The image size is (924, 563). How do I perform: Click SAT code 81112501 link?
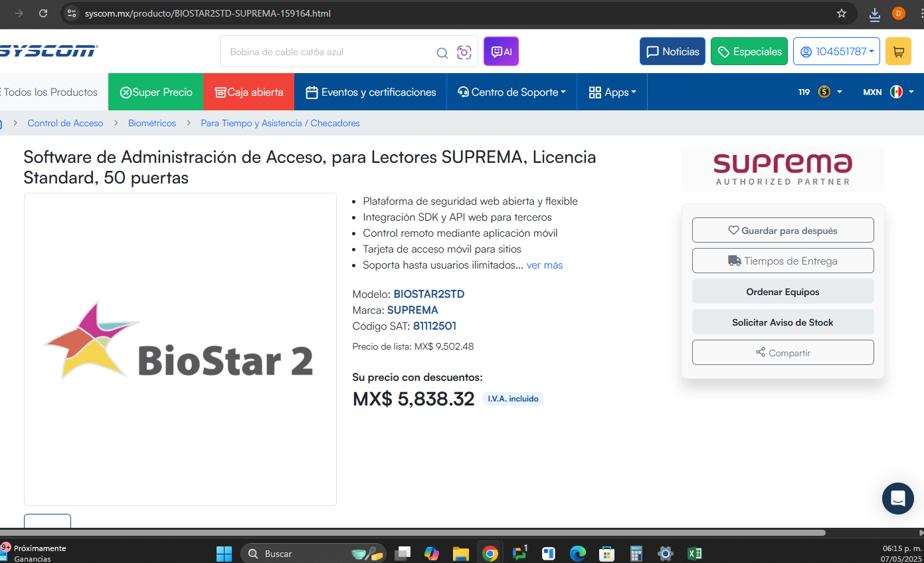click(x=434, y=326)
